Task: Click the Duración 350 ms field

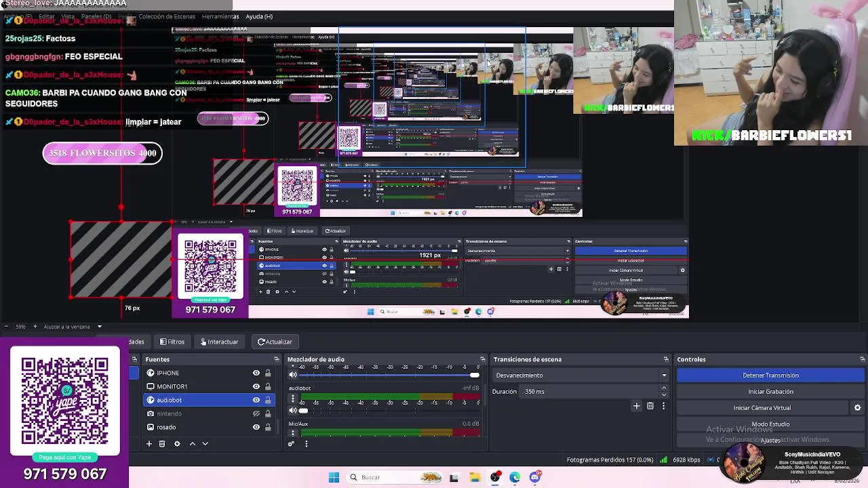Action: [589, 392]
